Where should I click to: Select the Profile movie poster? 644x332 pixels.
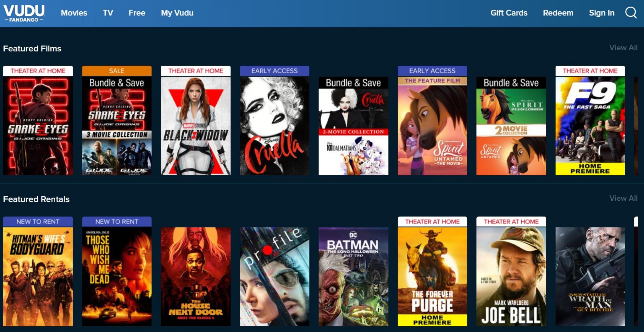[275, 276]
